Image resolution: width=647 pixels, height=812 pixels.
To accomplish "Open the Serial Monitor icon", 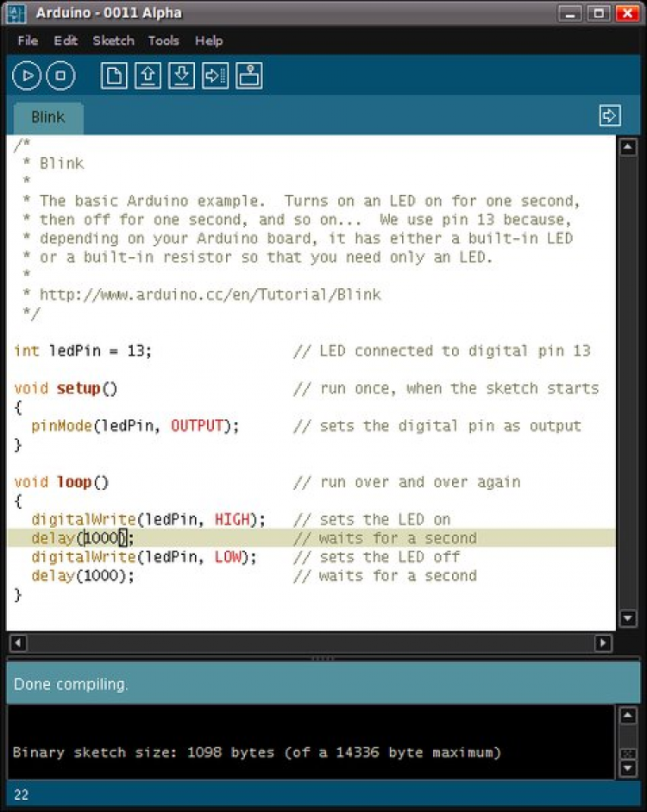I will (x=249, y=76).
